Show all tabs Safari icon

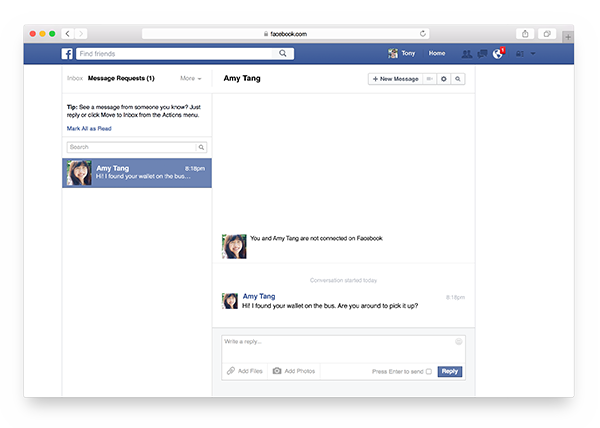coord(547,34)
